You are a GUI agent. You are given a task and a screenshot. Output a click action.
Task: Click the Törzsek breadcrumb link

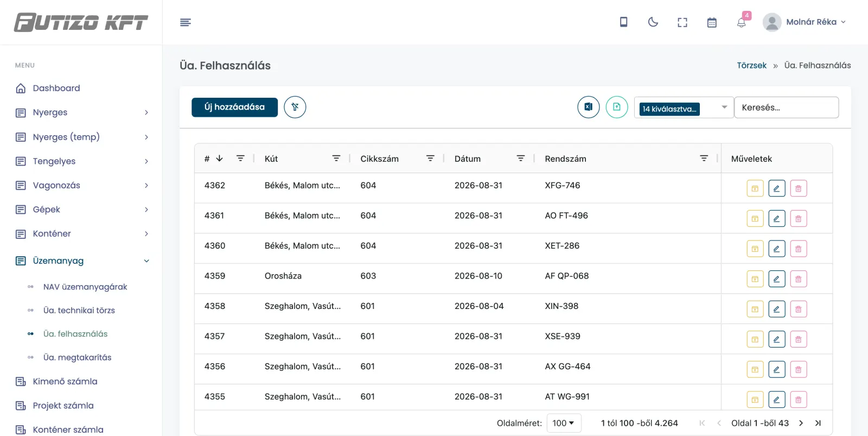coord(751,65)
